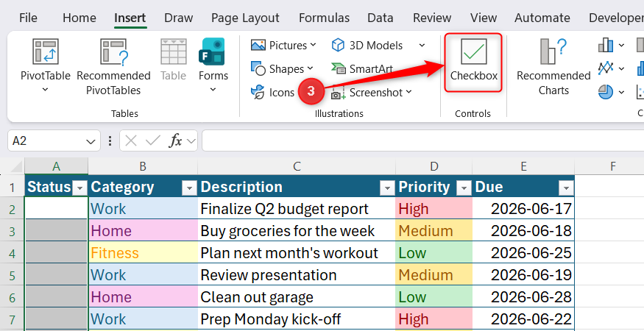The width and height of the screenshot is (644, 331).
Task: Expand the column chart dropdown arrow
Action: pos(621,45)
